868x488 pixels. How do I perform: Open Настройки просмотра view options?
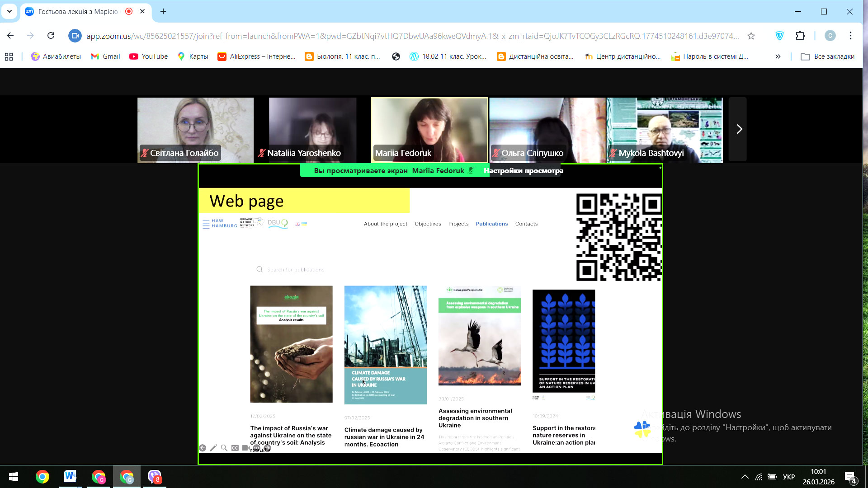(524, 171)
